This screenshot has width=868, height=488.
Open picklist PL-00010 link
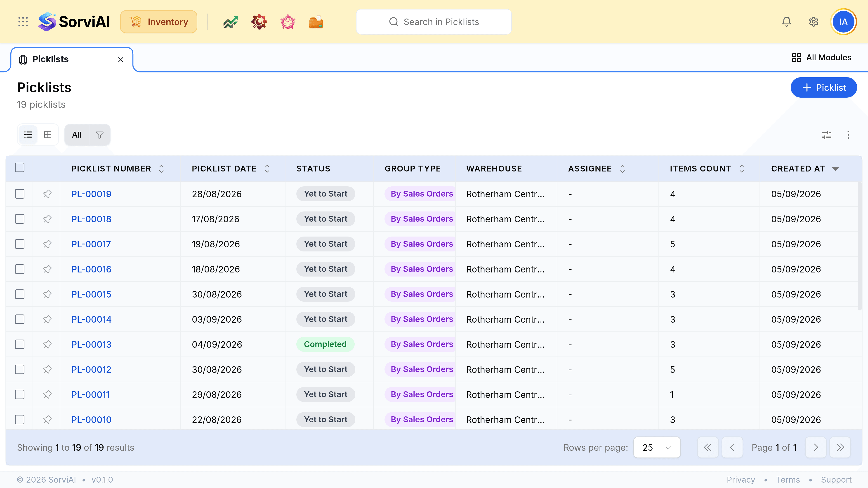[x=91, y=420]
